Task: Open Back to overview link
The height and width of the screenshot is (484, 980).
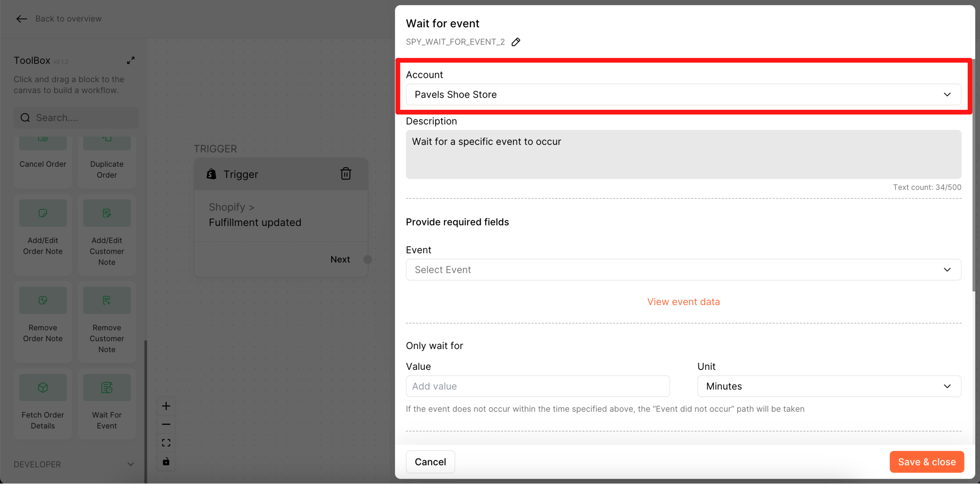Action: coord(69,19)
